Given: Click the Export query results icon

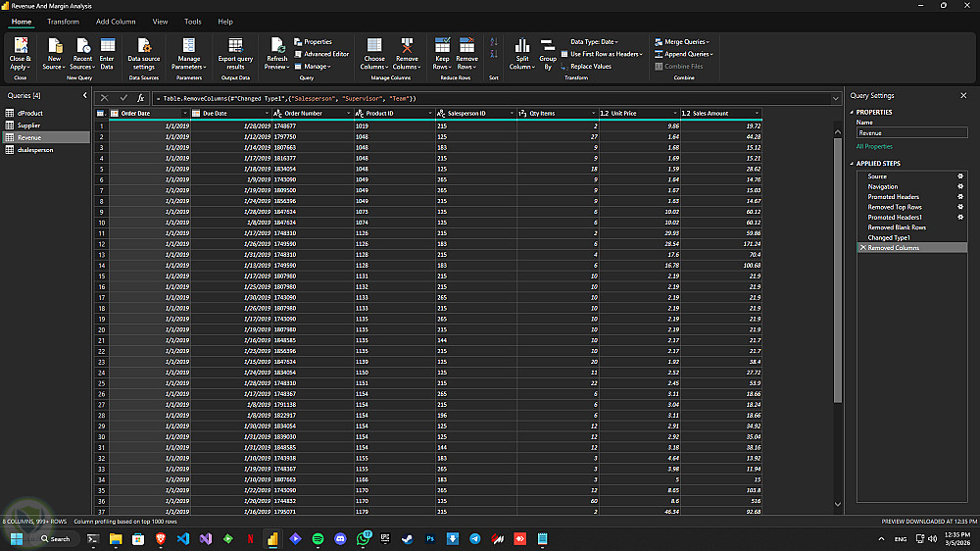Looking at the screenshot, I should pos(235,46).
